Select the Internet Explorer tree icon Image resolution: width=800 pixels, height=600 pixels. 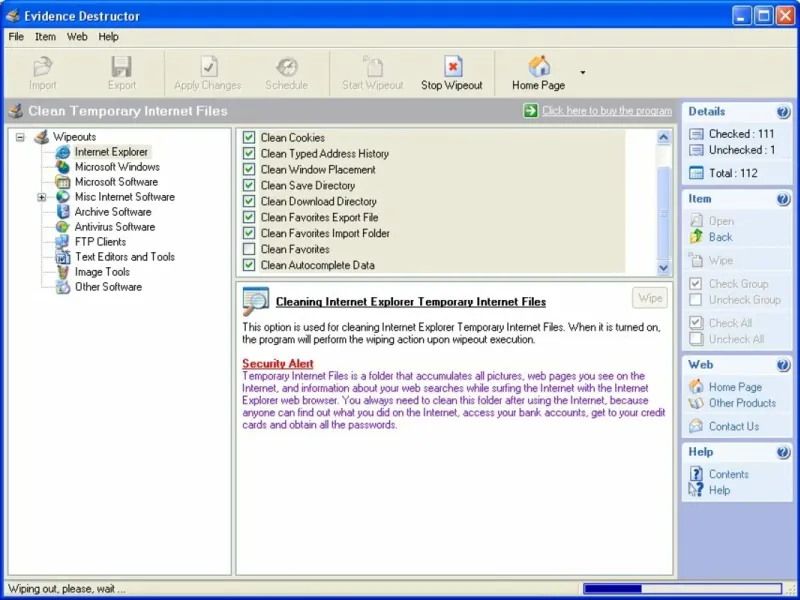[x=62, y=152]
